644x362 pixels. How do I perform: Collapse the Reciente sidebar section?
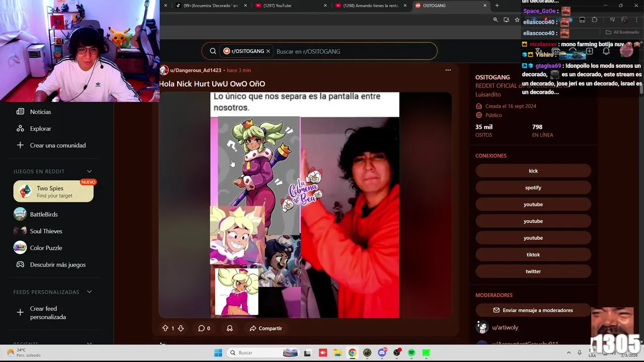[89, 343]
